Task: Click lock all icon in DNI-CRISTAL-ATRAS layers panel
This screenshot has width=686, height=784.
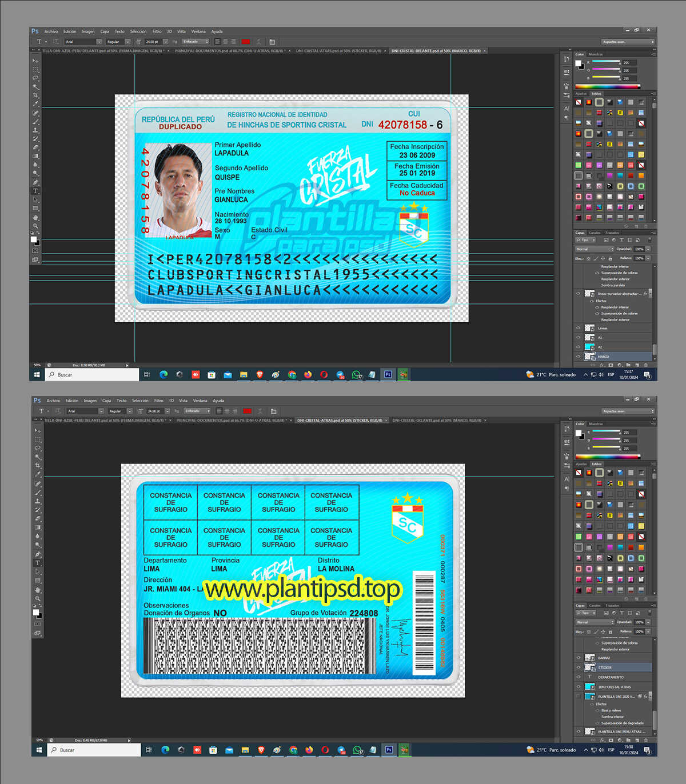Action: tap(609, 631)
